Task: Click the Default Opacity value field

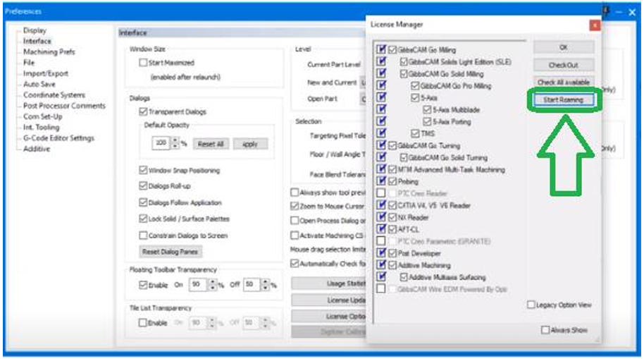Action: 161,143
